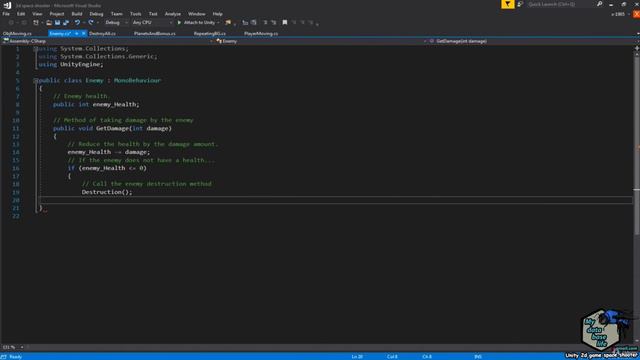Click the next bookmark icon
The image size is (640, 360).
(302, 23)
